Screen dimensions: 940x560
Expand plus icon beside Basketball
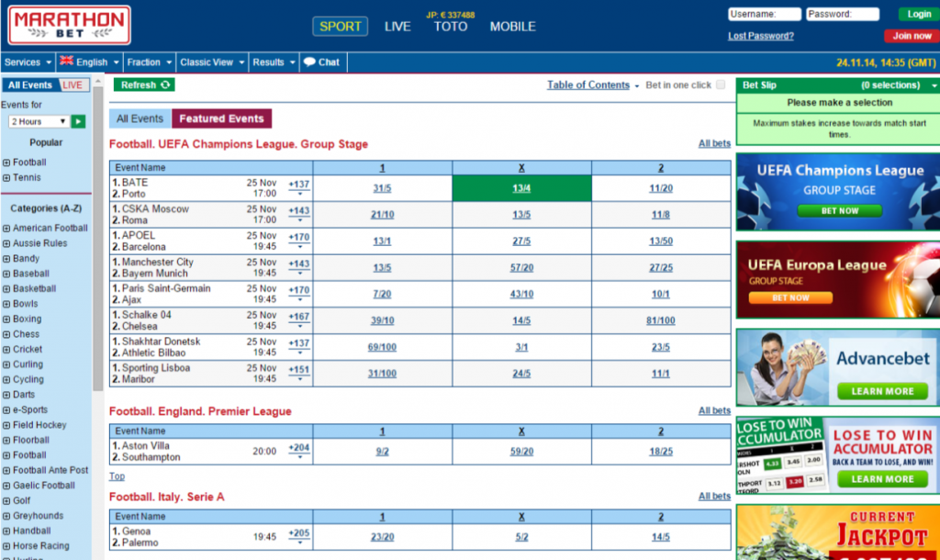6,289
